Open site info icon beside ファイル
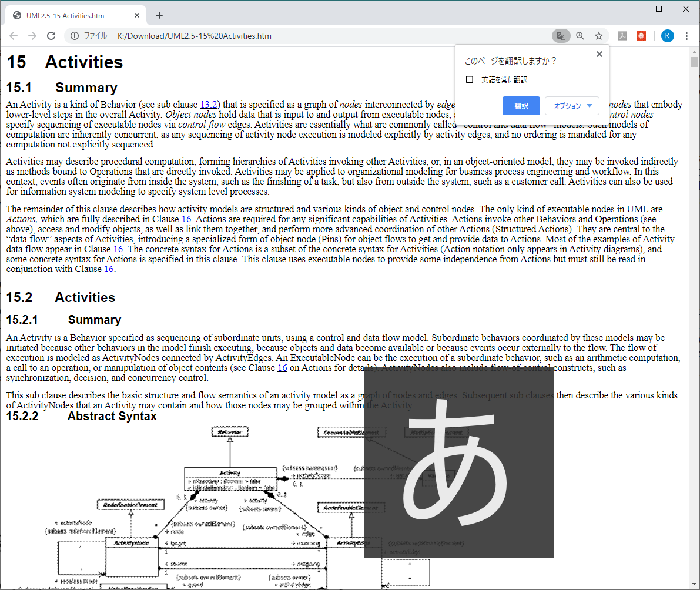 click(75, 36)
